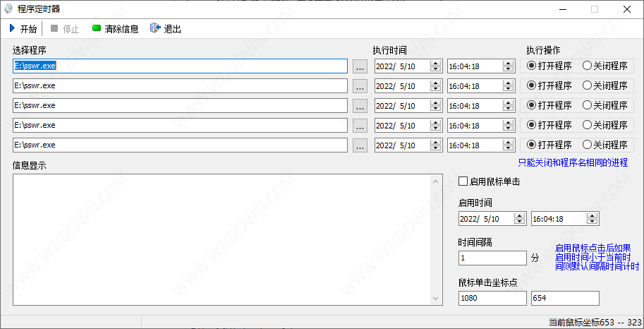The image size is (644, 329).
Task: Click the first-row time spinner up arrow
Action: tap(509, 63)
